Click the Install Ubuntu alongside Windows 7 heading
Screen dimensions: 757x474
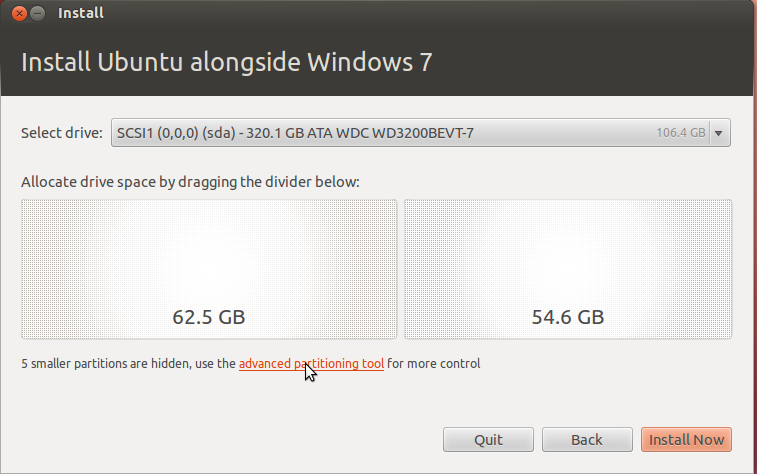tap(226, 62)
